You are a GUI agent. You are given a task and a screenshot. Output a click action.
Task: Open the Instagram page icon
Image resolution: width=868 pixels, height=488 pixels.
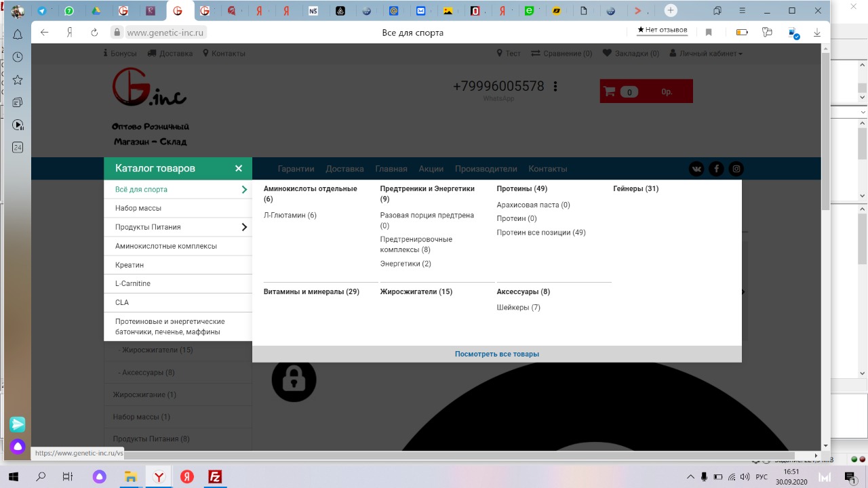pyautogui.click(x=736, y=169)
